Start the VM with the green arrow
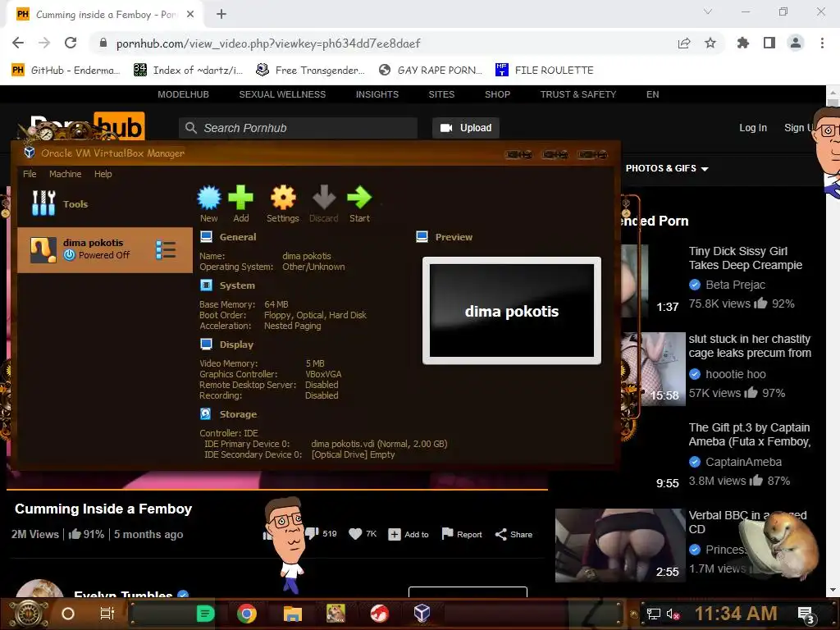This screenshot has width=840, height=630. click(359, 199)
